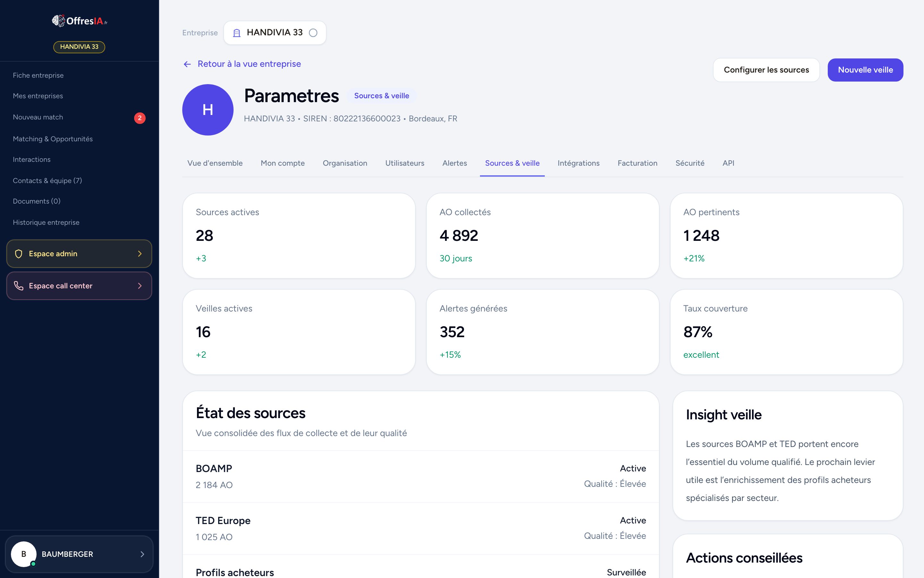
Task: Click the round H company avatar
Action: pos(208,110)
